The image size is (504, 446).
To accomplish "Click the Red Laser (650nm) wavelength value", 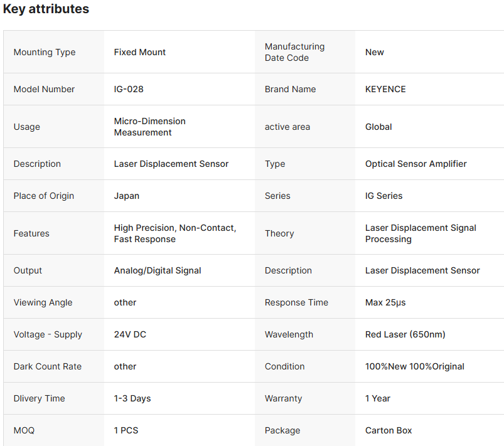I will pos(405,334).
